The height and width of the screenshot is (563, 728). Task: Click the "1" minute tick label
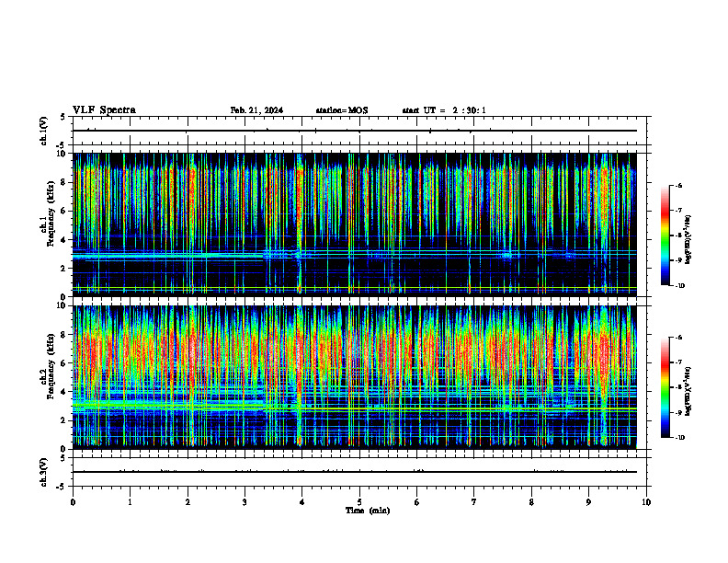click(130, 502)
